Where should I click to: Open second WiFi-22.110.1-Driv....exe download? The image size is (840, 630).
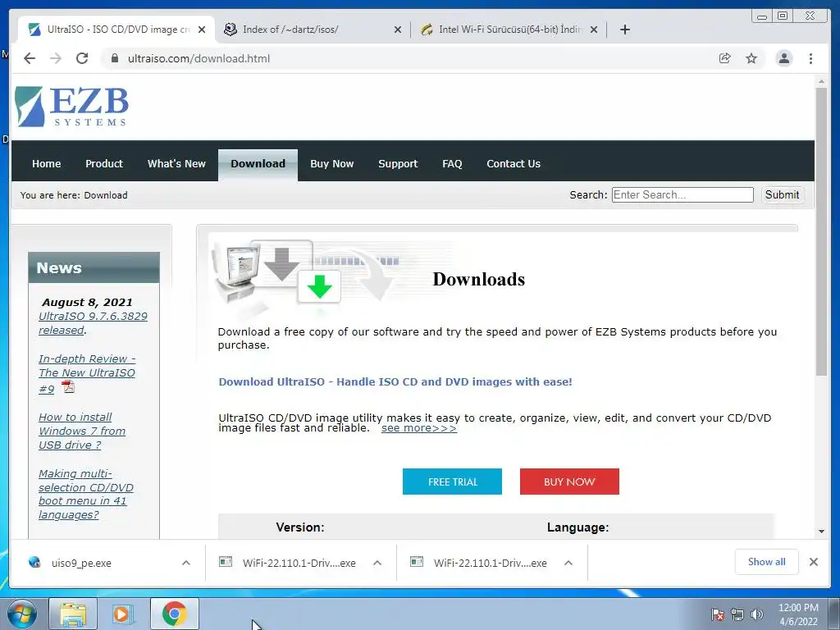click(479, 563)
